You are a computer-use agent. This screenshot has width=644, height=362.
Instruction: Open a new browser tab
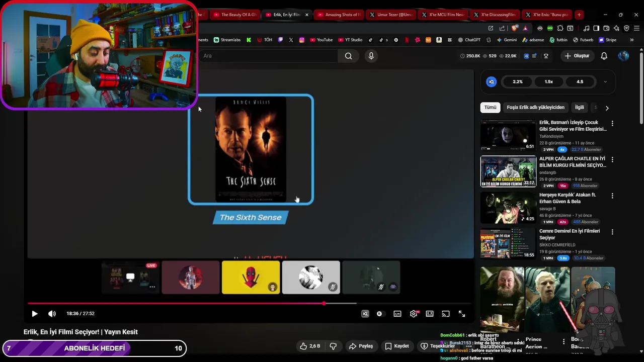pyautogui.click(x=579, y=15)
